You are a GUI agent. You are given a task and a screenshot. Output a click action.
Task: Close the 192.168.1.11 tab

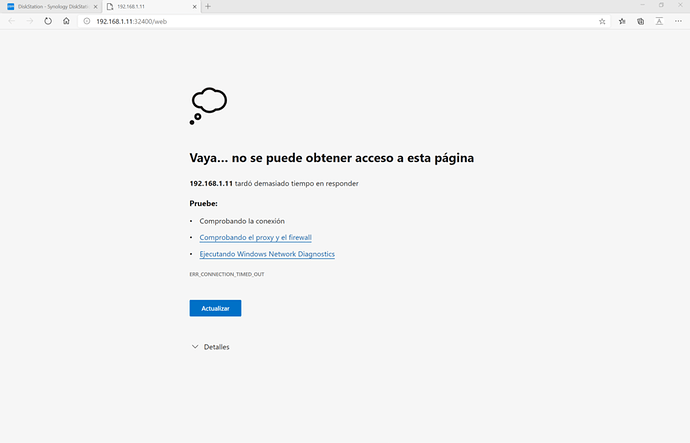click(195, 7)
